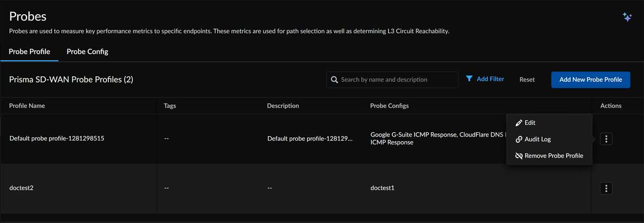This screenshot has width=644, height=223.
Task: Click the Probe Configs column header
Action: 389,106
